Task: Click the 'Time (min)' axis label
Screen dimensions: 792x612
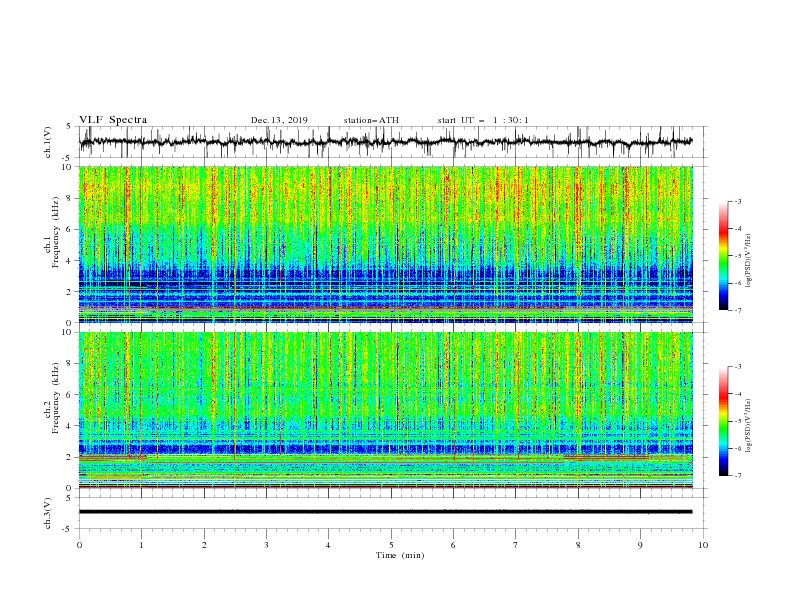Action: (x=400, y=555)
